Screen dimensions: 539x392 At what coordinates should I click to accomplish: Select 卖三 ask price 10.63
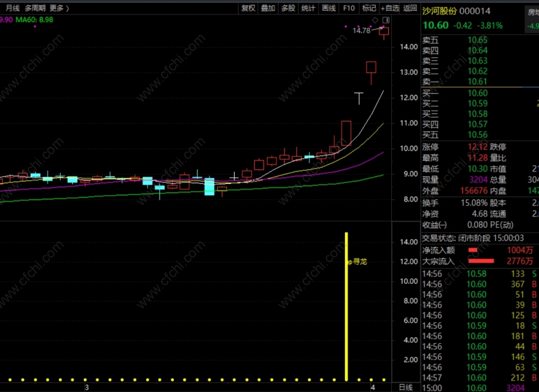(477, 61)
